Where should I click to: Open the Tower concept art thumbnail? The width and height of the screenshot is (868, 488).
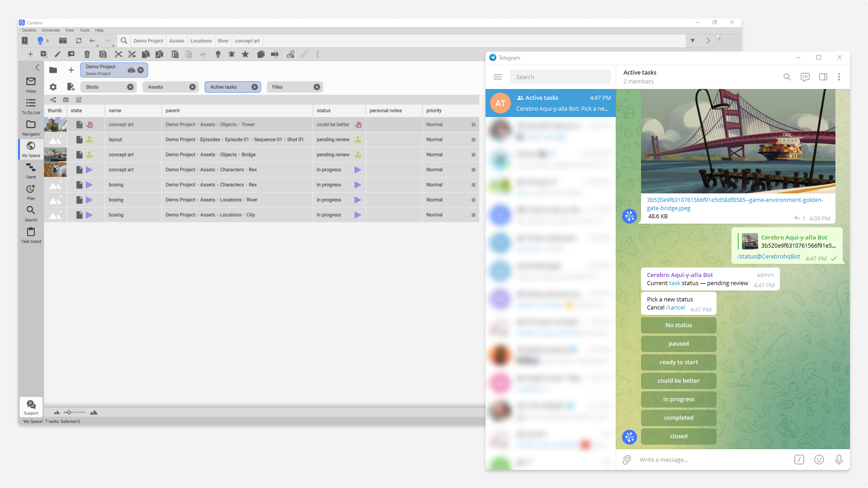click(x=55, y=124)
